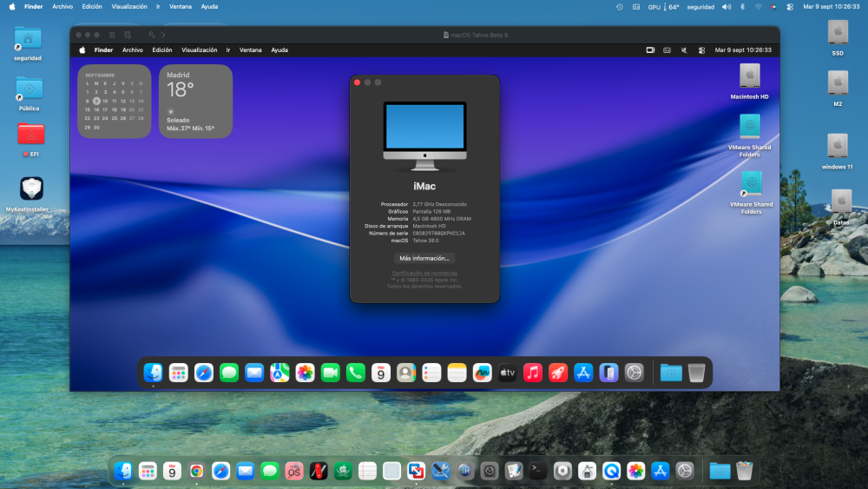Open FaceTime in the VM dock

tap(330, 373)
